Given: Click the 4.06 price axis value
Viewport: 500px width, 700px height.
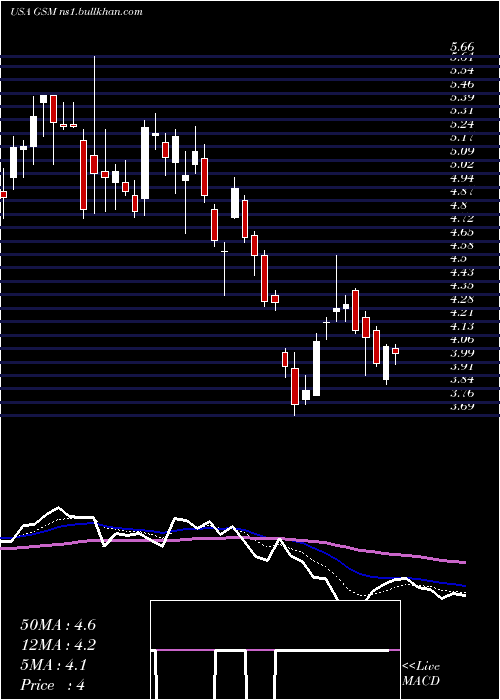Looking at the screenshot, I should pos(462,339).
